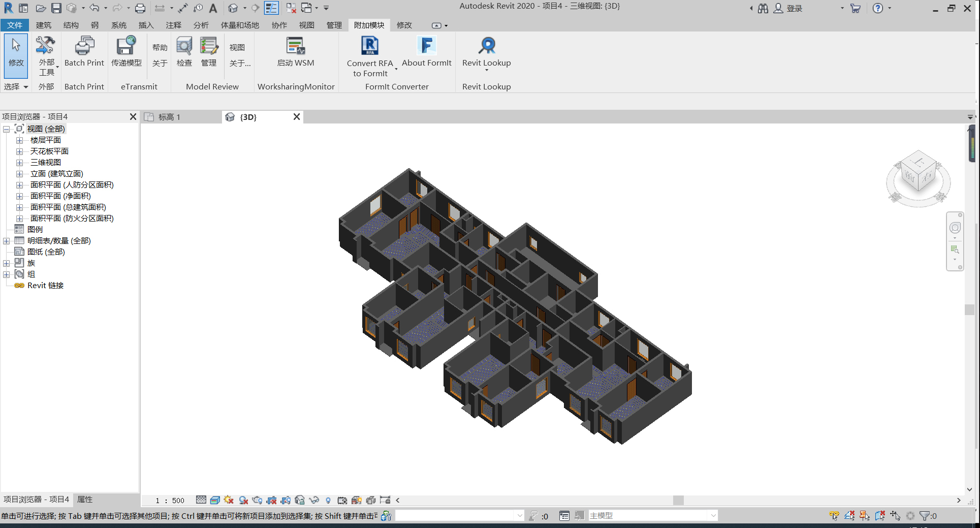The height and width of the screenshot is (528, 980).
Task: Click the ViewCube navigation widget
Action: (919, 177)
